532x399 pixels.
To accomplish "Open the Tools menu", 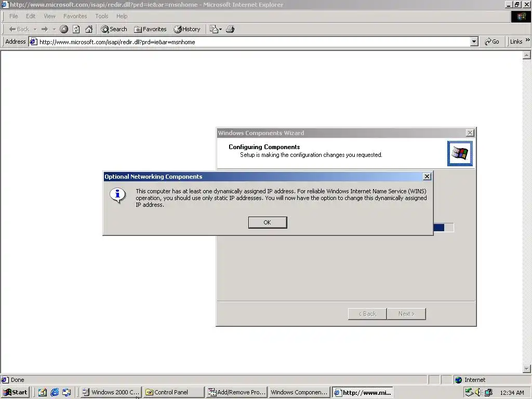I will (101, 16).
